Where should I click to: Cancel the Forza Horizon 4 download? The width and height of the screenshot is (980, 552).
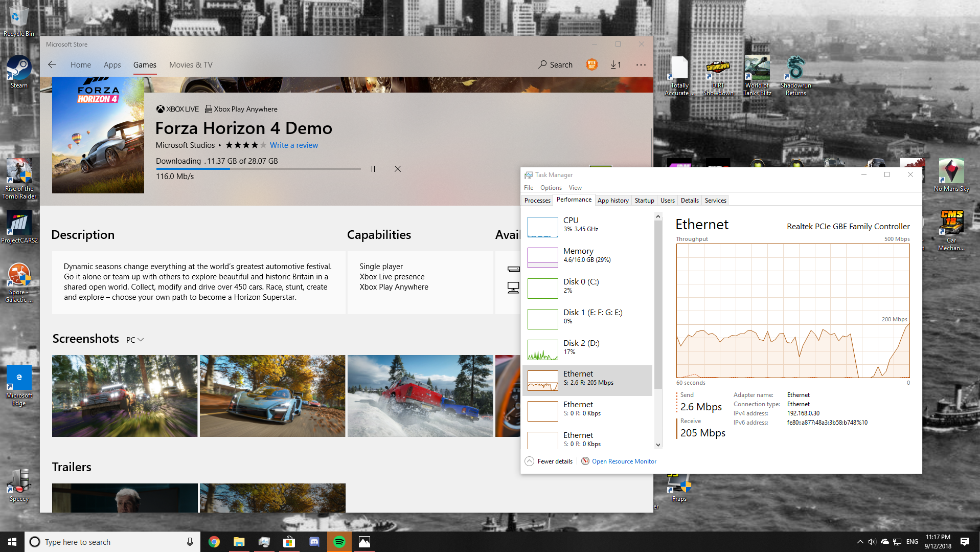398,169
